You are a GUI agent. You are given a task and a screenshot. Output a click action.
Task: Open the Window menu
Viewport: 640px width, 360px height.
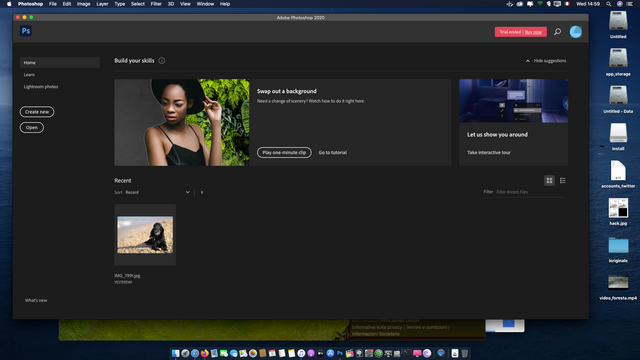[205, 4]
